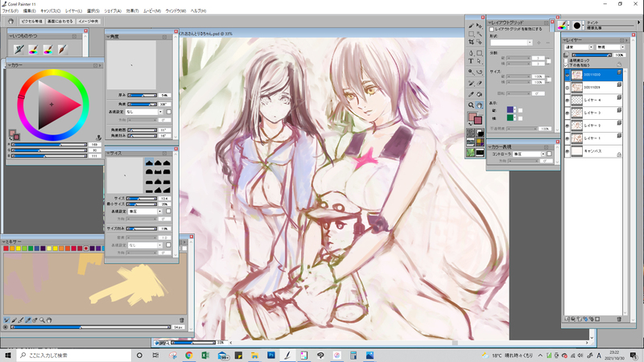Select the Magic Wand tool
The height and width of the screenshot is (362, 644).
(479, 34)
